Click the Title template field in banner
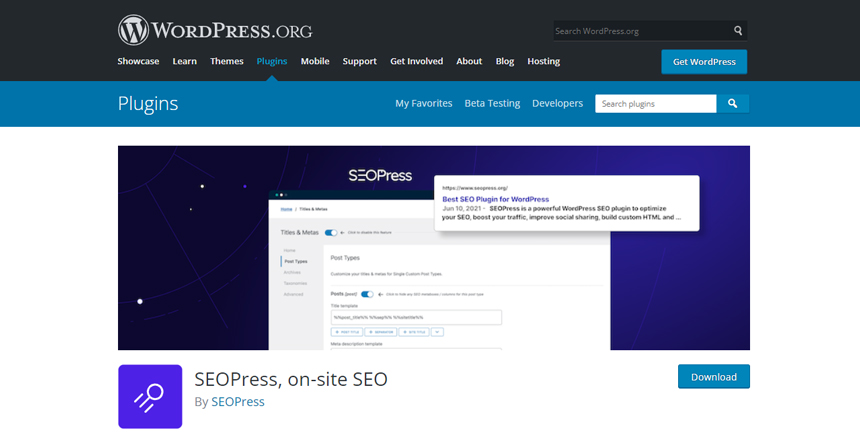This screenshot has width=860, height=436. [416, 317]
